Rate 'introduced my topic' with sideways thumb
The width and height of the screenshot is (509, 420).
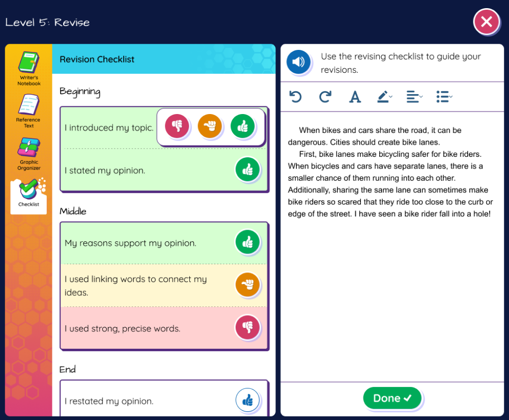(210, 126)
